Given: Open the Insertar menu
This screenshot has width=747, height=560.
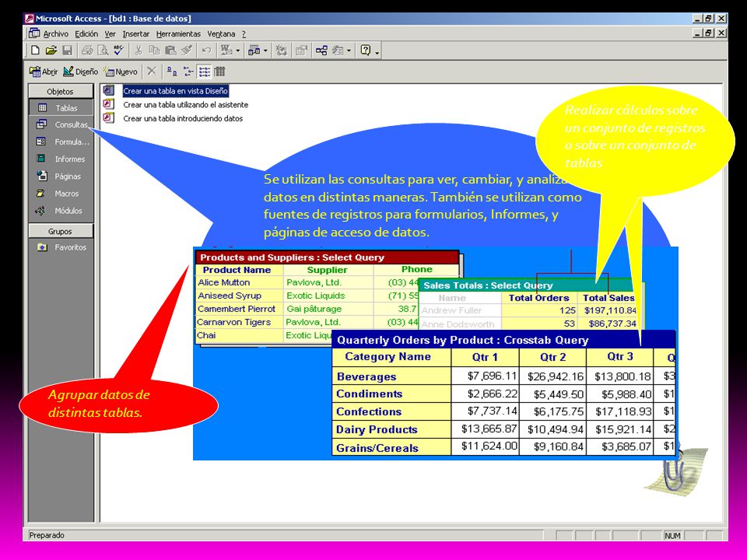Looking at the screenshot, I should pos(135,33).
